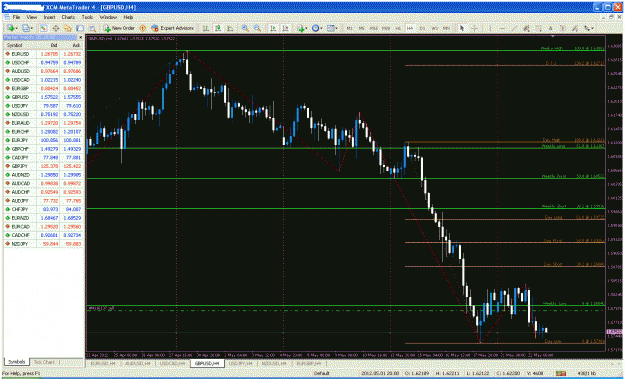Viewport: 625px width, 379px height.
Task: Switch to the Tick Chart tab
Action: tap(44, 362)
